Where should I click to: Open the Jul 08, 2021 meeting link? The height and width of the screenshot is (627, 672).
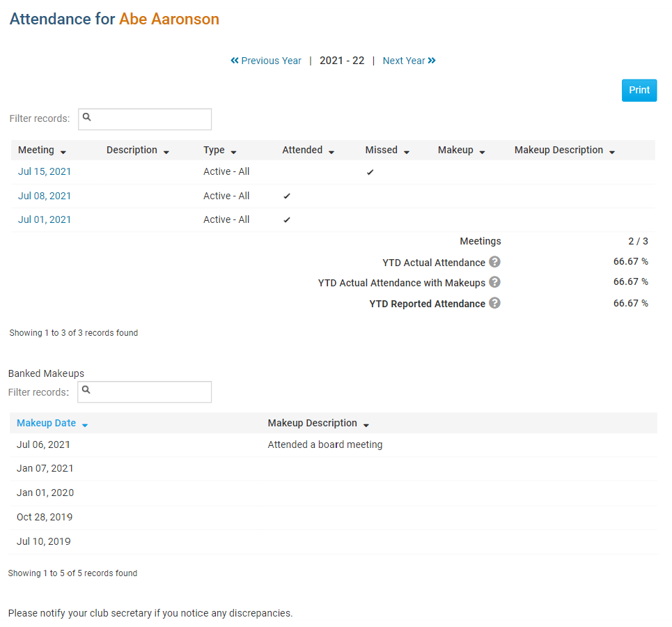(45, 196)
